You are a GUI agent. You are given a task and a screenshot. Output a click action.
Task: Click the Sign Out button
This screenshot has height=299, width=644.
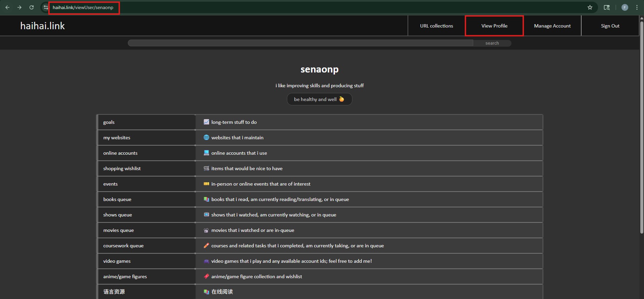tap(610, 26)
